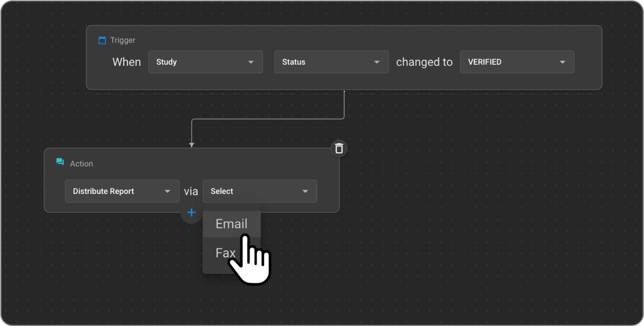Click the calendar icon beside Trigger
Image resolution: width=644 pixels, height=326 pixels.
coord(102,41)
